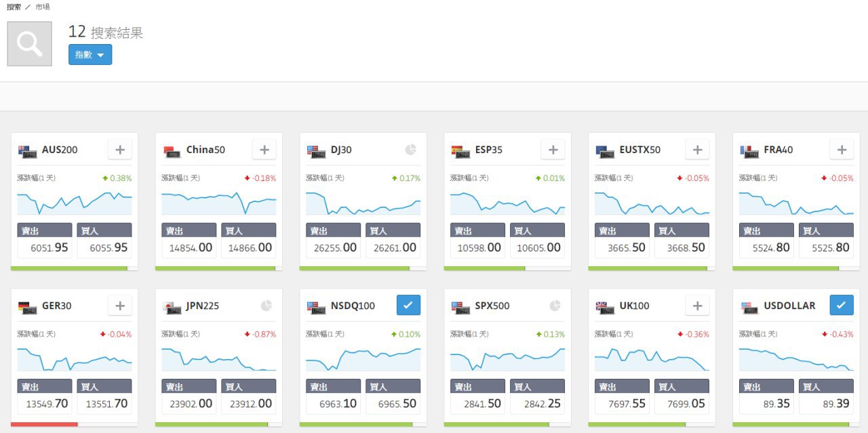
Task: Add GER30 to watchlist with plus icon
Action: point(120,306)
